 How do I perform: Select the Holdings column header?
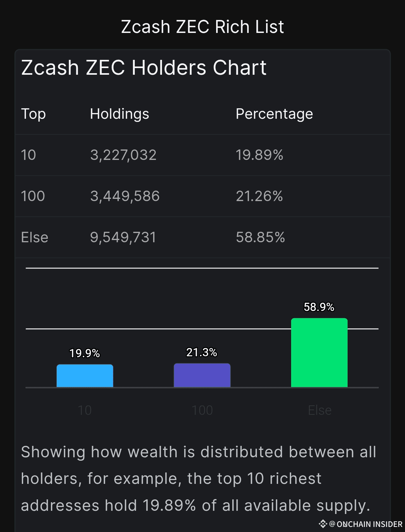coord(119,114)
